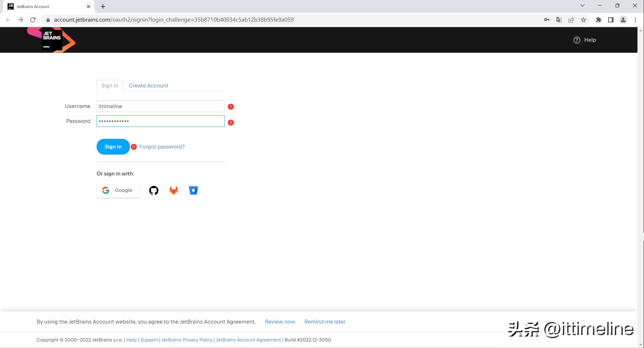Click the page's vertical scrollbar
644x348 pixels.
click(x=640, y=187)
